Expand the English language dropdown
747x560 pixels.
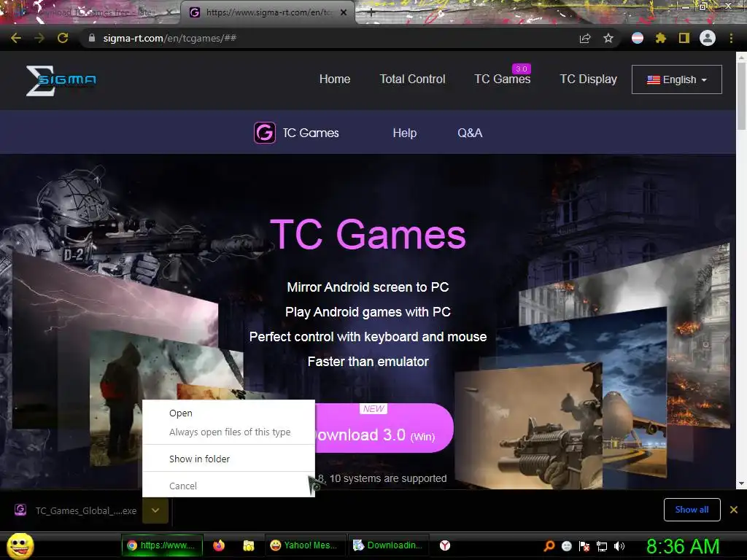point(676,79)
